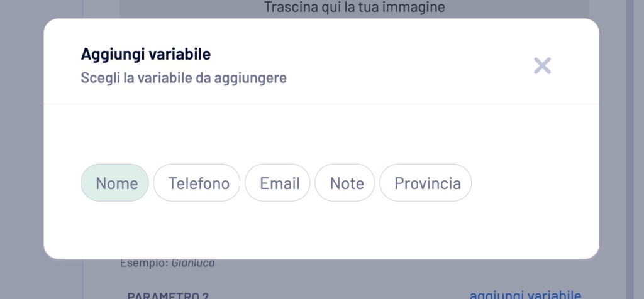Select the Note variable chip

click(345, 183)
